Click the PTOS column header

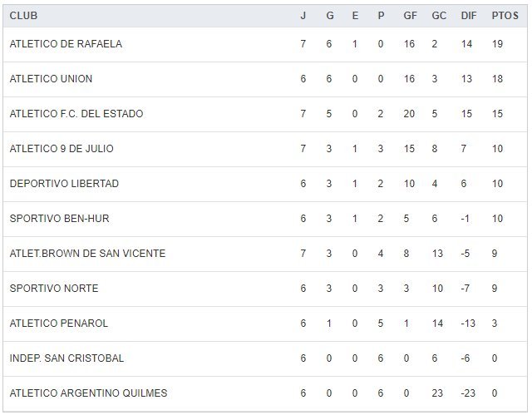coord(504,16)
